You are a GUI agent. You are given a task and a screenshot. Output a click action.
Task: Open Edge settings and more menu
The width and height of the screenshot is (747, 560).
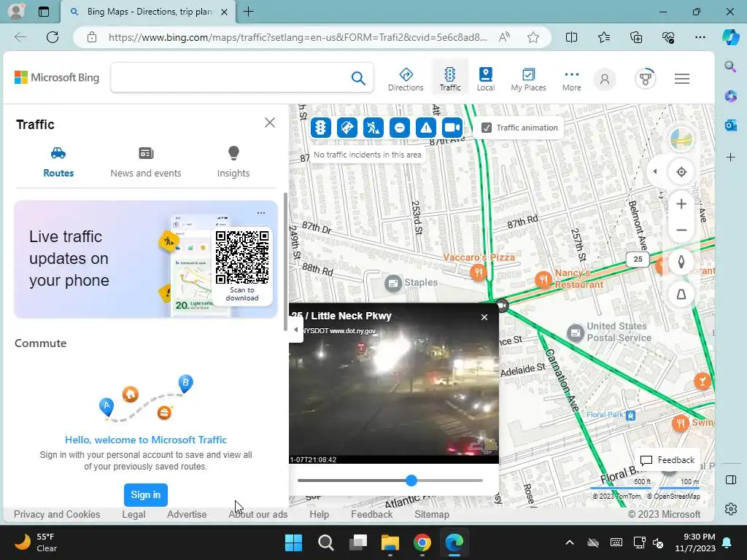coord(700,37)
